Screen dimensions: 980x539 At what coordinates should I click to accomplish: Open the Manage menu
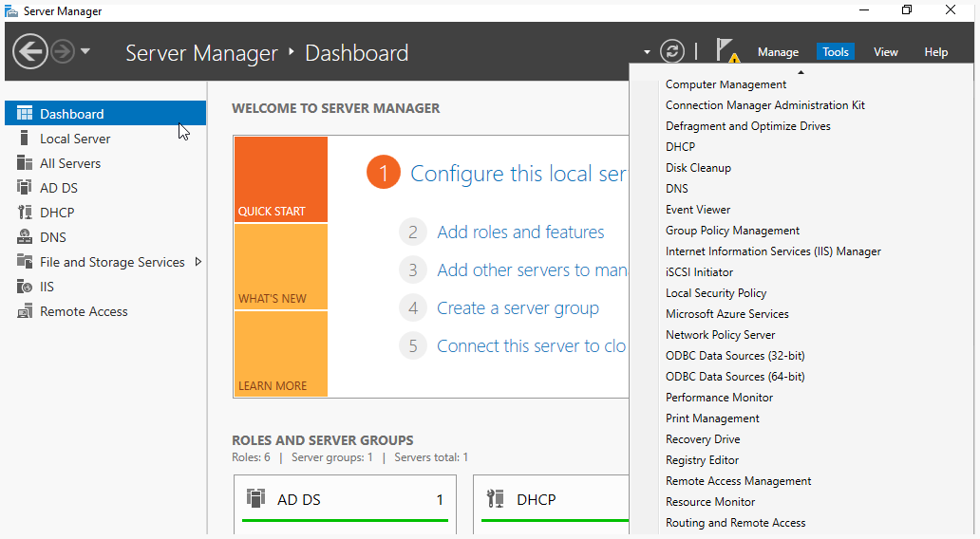(778, 52)
